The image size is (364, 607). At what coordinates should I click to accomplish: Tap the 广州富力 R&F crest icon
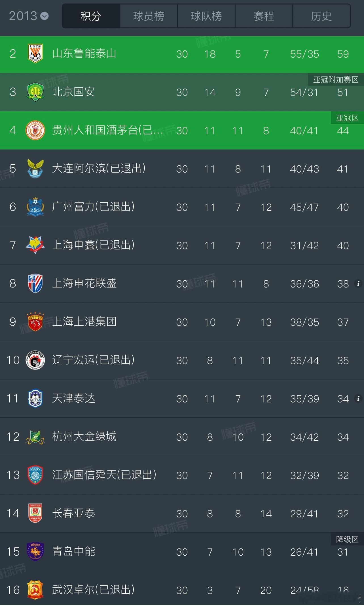(x=35, y=207)
